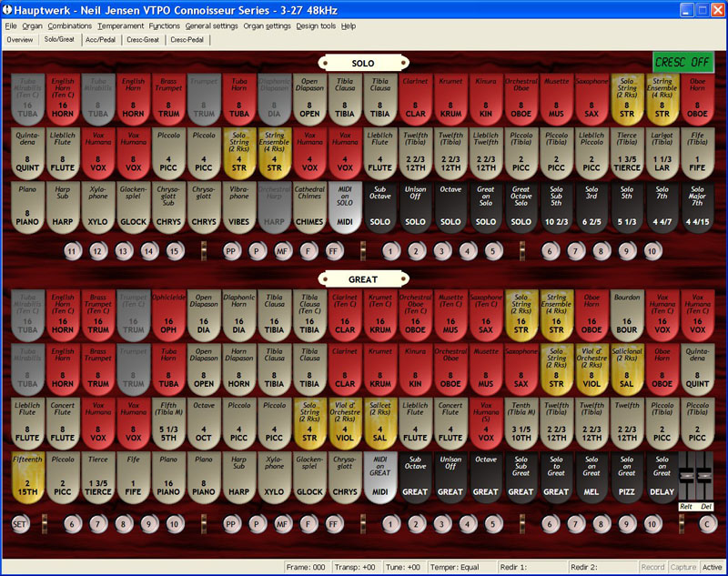Viewport: 728px width, 576px height.
Task: Toggle the Solo 3rd 6 2/5 coupler
Action: [591, 207]
